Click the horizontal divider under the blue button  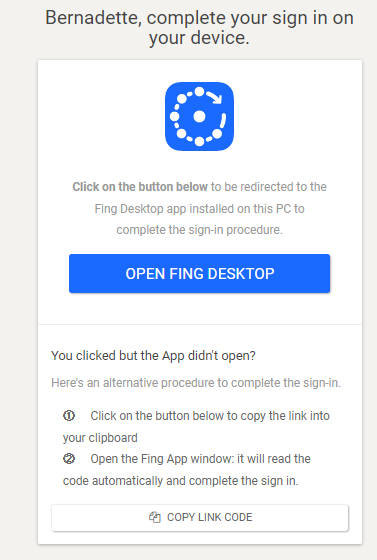[200, 324]
